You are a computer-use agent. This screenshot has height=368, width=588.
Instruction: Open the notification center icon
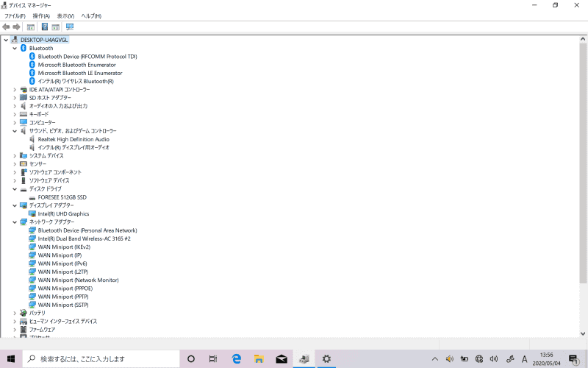(x=573, y=359)
